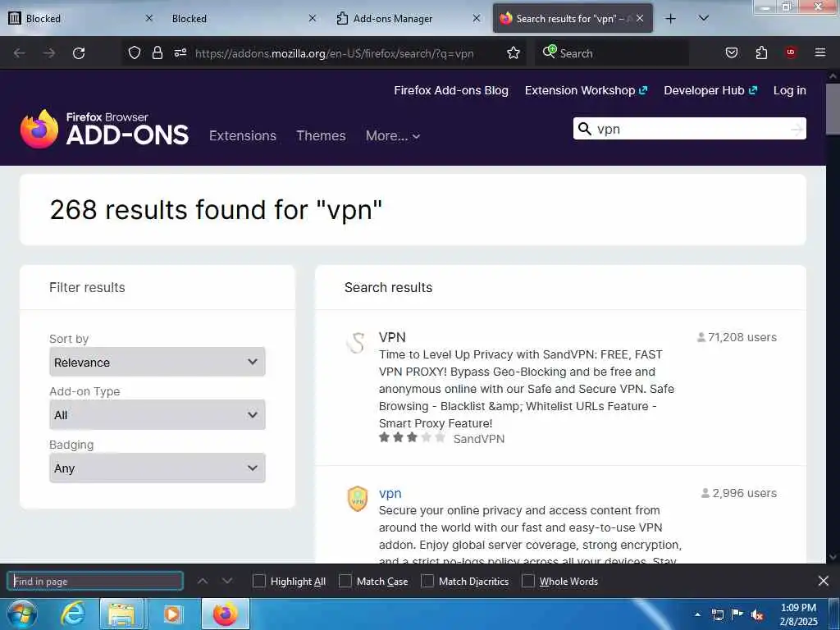Enable the Highlight All checkbox
The image size is (840, 630).
(x=258, y=582)
